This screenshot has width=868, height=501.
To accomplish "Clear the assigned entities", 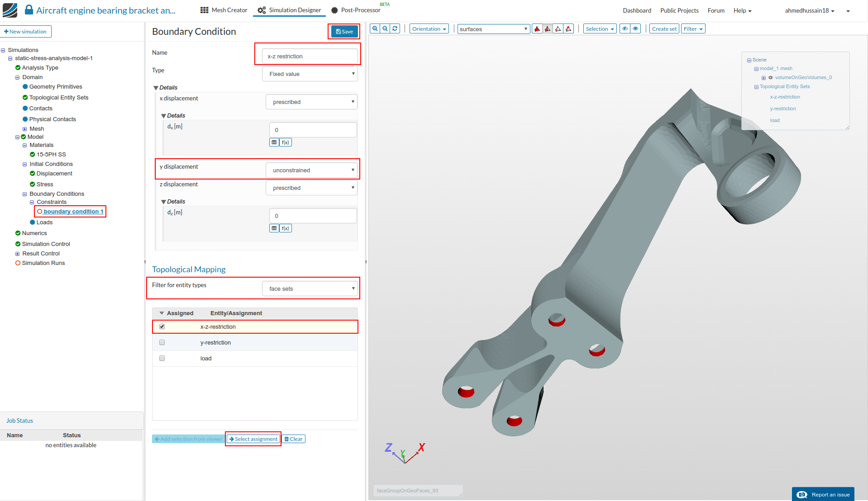I will point(294,439).
